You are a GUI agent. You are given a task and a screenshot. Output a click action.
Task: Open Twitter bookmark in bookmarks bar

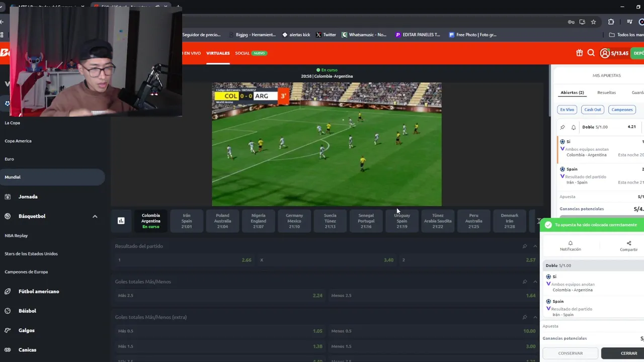[326, 35]
